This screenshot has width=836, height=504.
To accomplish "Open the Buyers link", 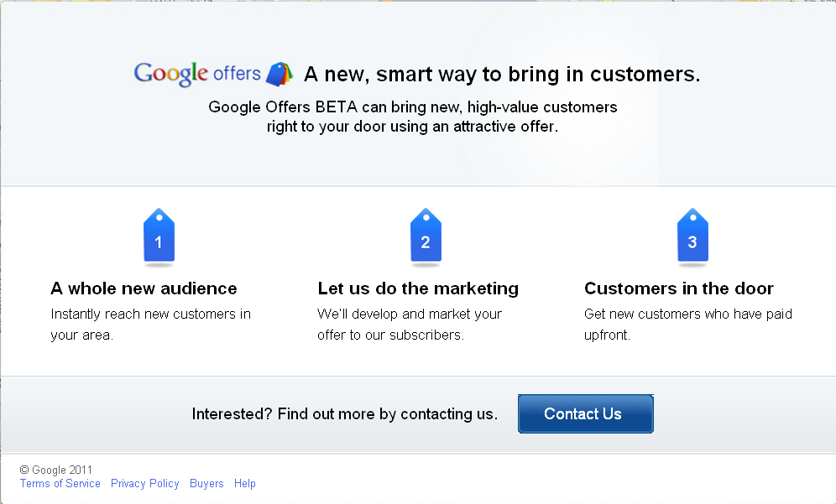I will 206,483.
